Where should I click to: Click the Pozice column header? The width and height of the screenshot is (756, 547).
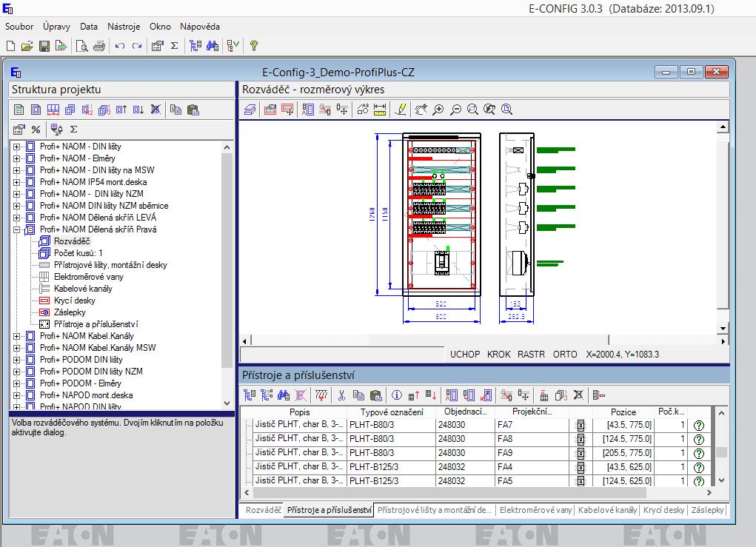click(623, 412)
